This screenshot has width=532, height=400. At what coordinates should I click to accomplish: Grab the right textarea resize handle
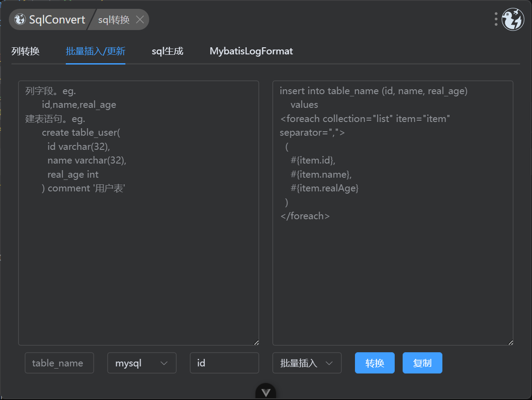(510, 342)
